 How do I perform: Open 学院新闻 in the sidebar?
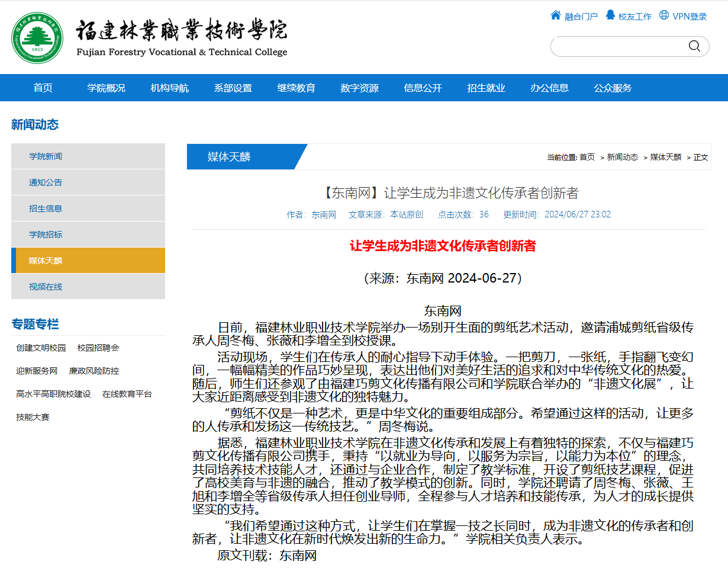pyautogui.click(x=46, y=156)
